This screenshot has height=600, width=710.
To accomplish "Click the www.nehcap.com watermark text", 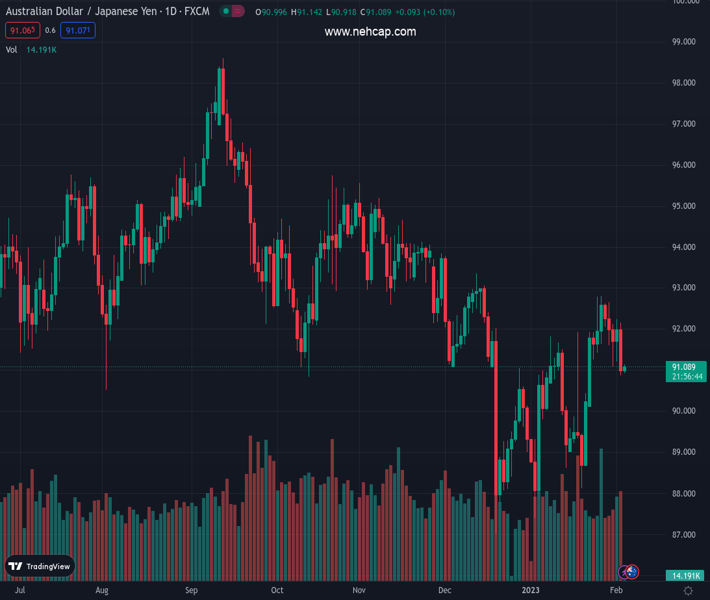I will tap(370, 32).
